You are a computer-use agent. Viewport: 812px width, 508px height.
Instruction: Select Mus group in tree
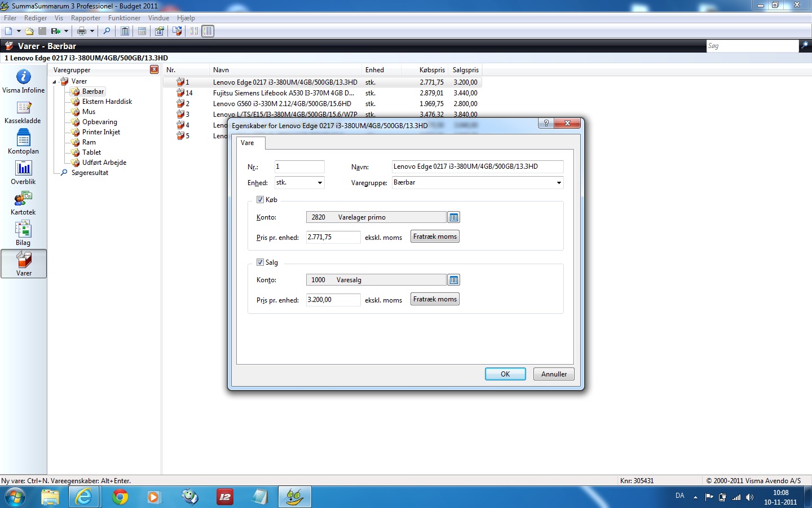coord(89,112)
